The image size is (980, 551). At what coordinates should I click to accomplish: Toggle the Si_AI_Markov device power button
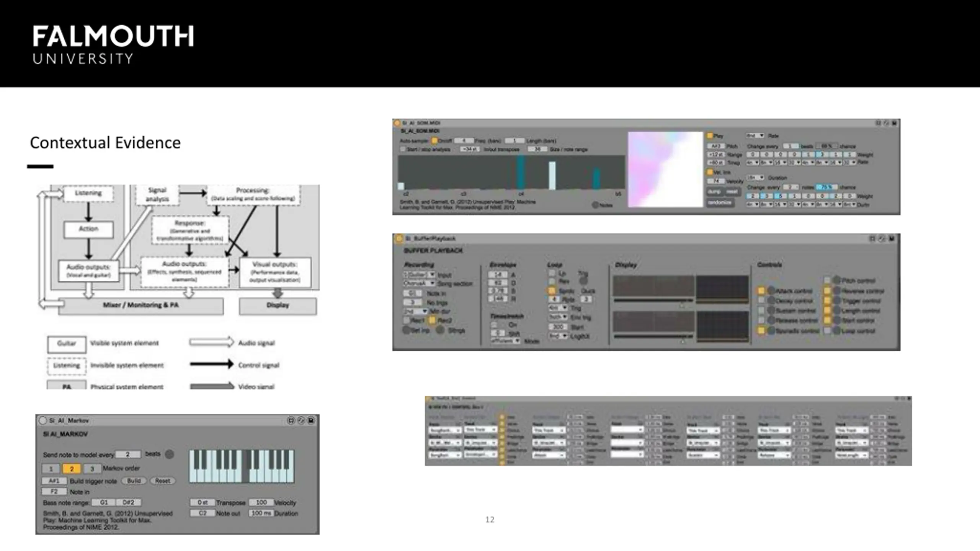pyautogui.click(x=43, y=421)
